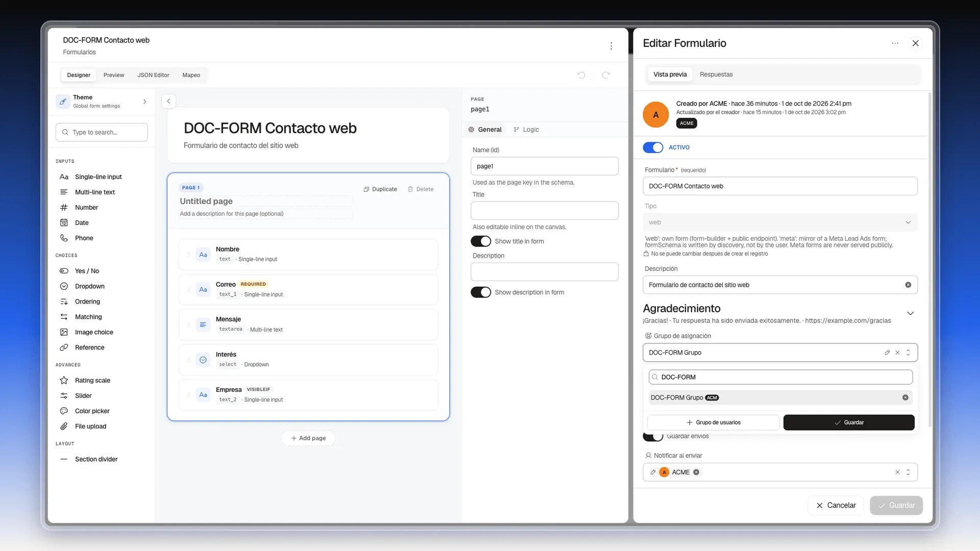Screen dimensions: 980x551
Task: Click the DOC-FORM group search field
Action: pyautogui.click(x=780, y=377)
